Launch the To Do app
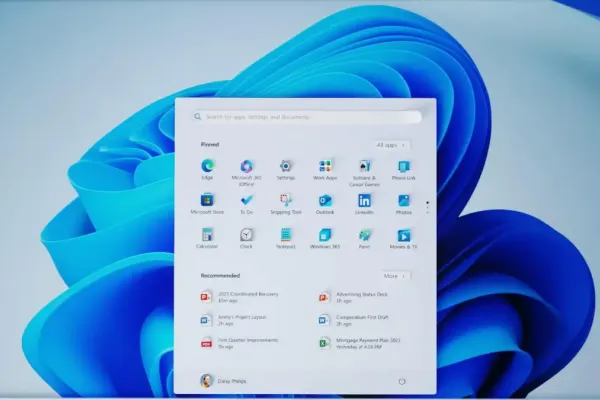 point(246,204)
